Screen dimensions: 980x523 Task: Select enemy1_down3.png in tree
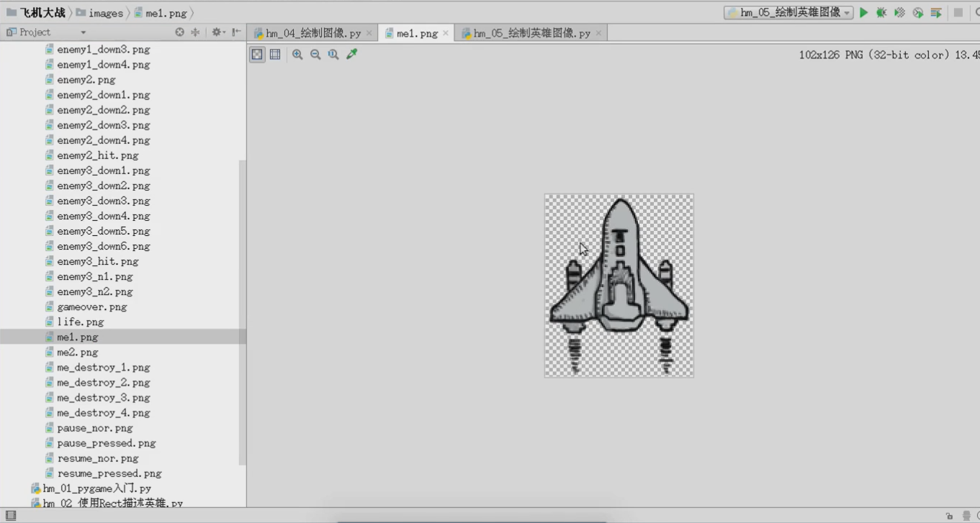(x=104, y=50)
